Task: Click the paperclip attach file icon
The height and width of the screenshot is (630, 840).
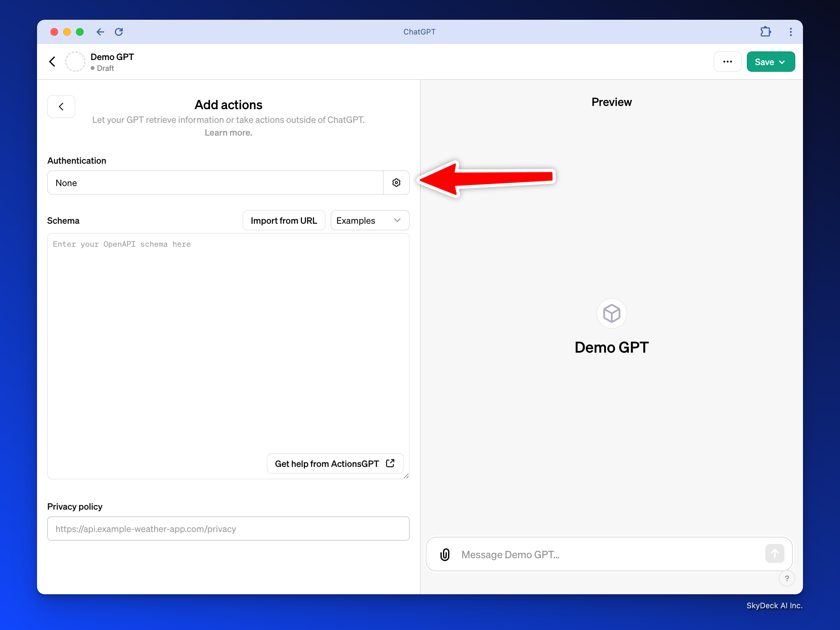Action: point(445,554)
